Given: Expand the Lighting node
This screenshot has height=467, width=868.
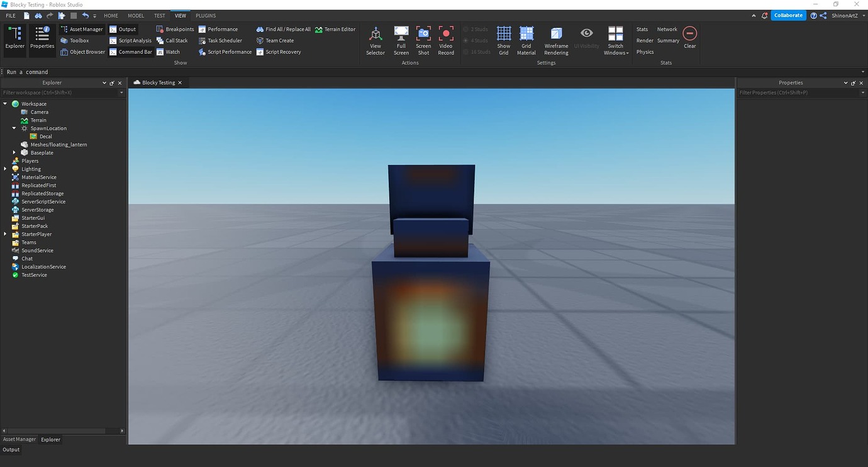Looking at the screenshot, I should click(5, 169).
